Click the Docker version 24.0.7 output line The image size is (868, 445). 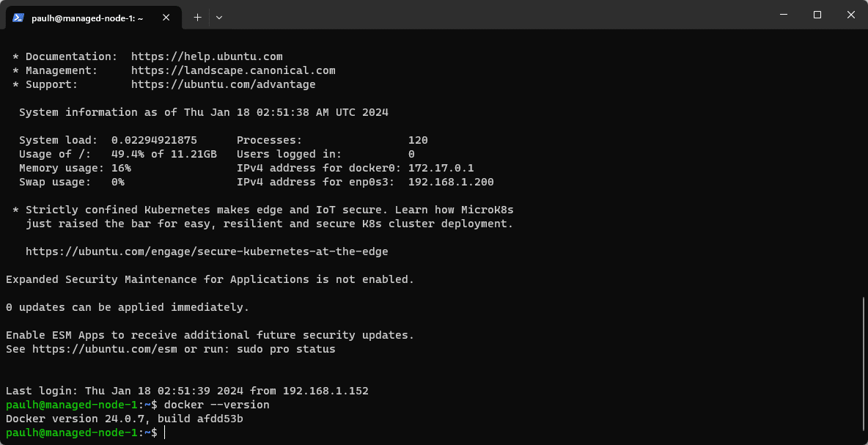(x=124, y=419)
